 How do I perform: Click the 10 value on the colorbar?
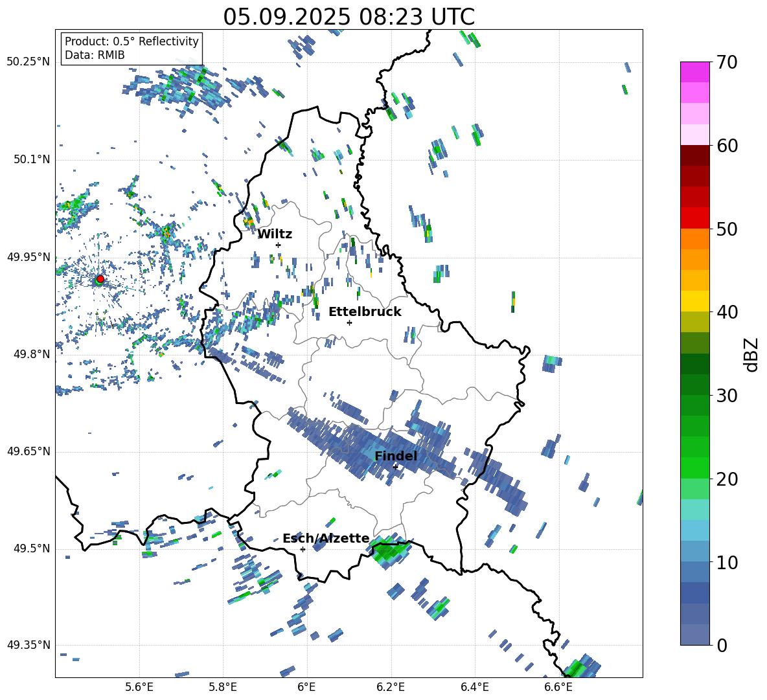[x=727, y=563]
